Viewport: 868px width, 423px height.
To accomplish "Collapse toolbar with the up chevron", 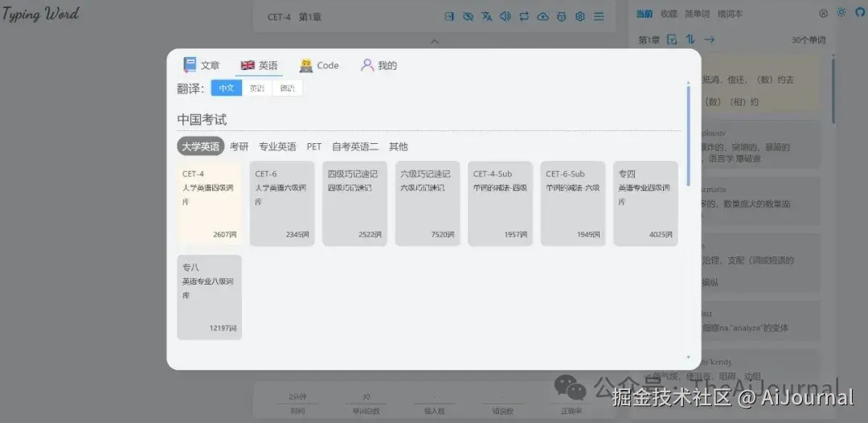I will [435, 41].
